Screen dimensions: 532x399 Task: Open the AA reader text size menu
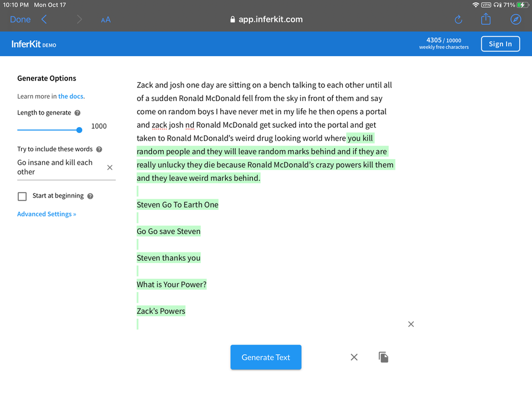(106, 20)
